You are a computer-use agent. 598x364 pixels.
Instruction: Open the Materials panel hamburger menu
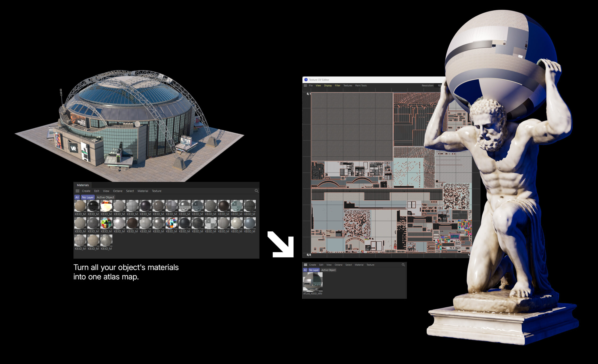pyautogui.click(x=77, y=191)
